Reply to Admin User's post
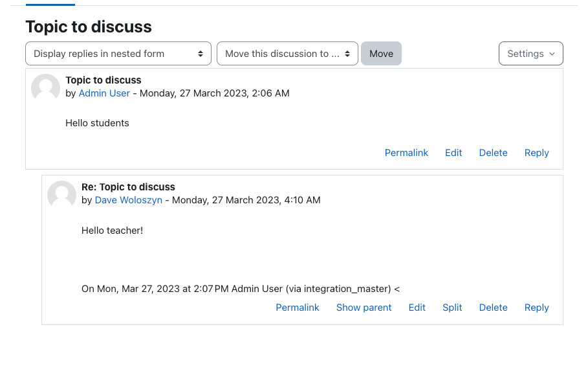 pos(537,153)
